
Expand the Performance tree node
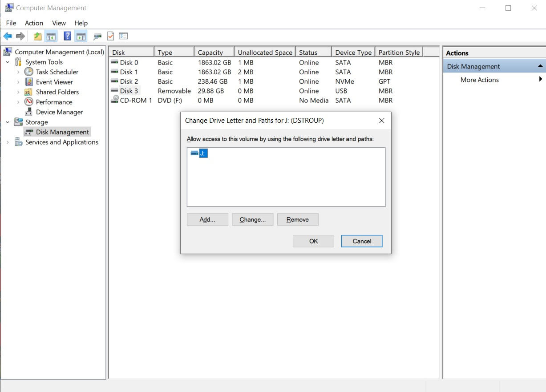click(18, 102)
